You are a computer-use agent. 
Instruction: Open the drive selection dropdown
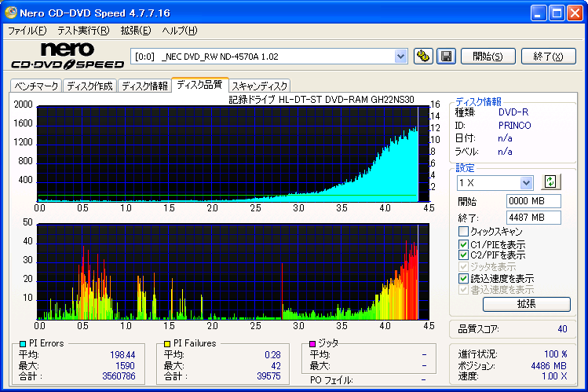[x=400, y=57]
